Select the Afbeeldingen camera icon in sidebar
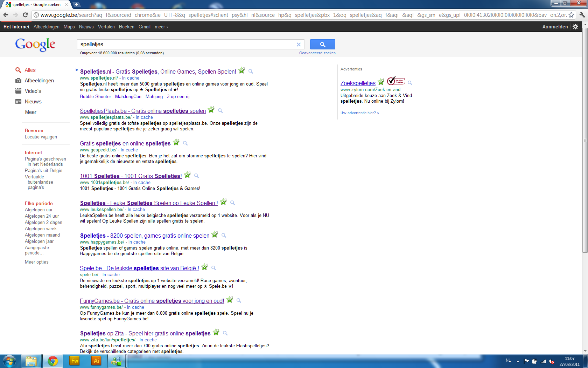This screenshot has width=588, height=368. point(19,81)
